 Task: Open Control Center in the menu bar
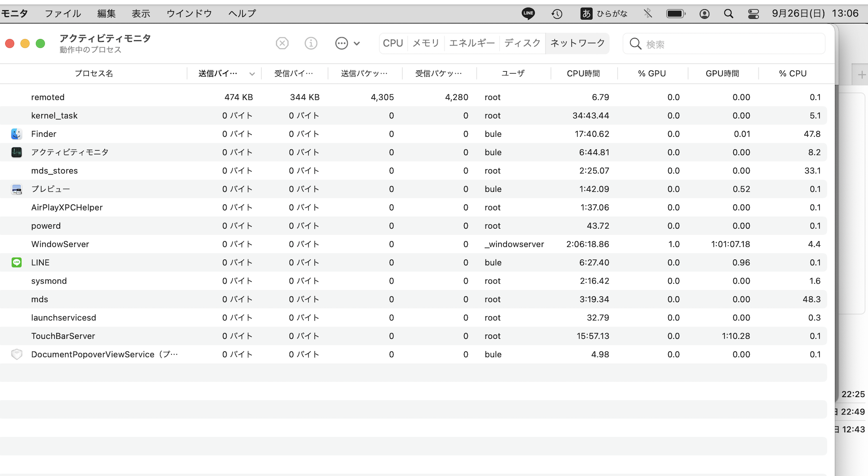(753, 14)
